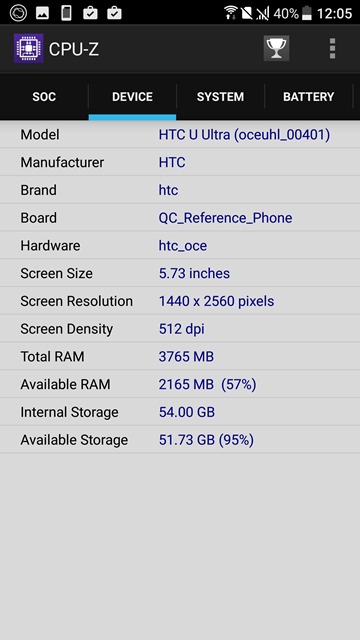Screen dimensions: 360x640
Task: Select the DEVICE tab
Action: click(132, 97)
